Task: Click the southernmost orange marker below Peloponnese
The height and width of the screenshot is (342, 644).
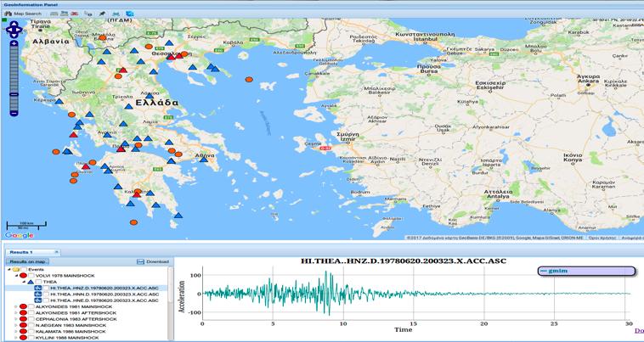Action: point(133,222)
